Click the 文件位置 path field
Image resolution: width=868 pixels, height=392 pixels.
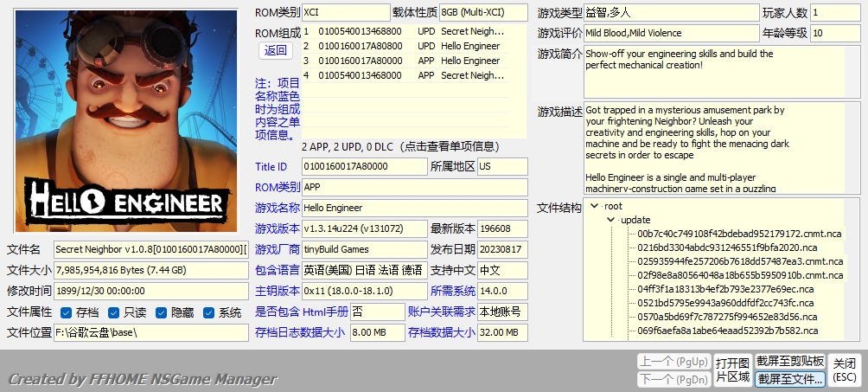[x=151, y=332]
